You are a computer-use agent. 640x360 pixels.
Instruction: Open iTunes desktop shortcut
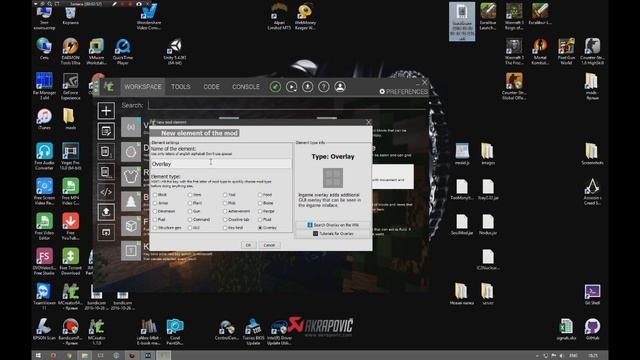44,119
